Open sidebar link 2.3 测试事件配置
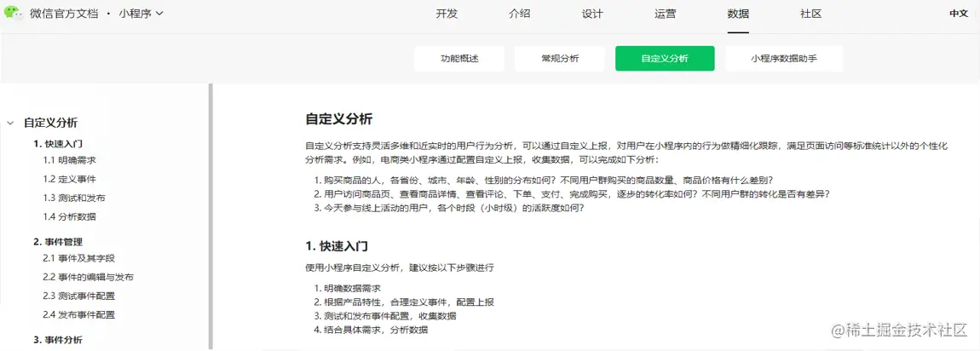This screenshot has height=351, width=980. [78, 296]
